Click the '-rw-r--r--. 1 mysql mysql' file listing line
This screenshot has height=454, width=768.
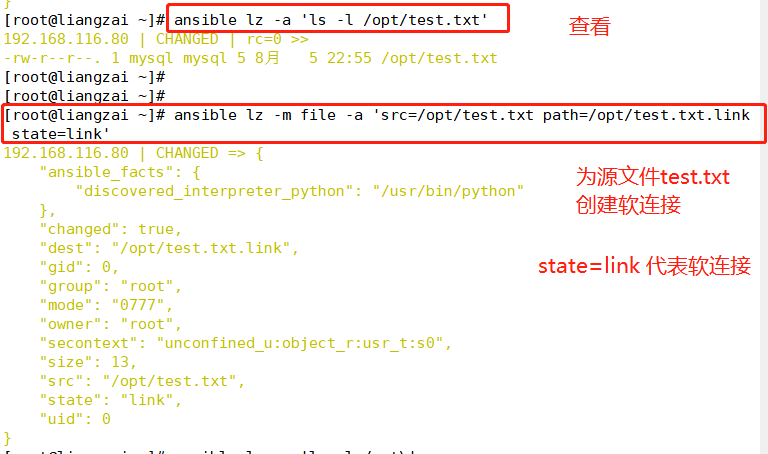pyautogui.click(x=250, y=58)
